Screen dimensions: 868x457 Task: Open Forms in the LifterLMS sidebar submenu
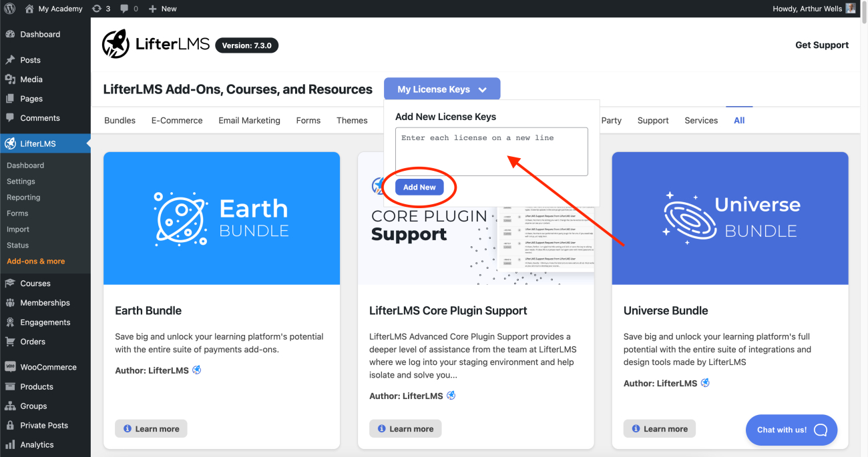pyautogui.click(x=17, y=213)
